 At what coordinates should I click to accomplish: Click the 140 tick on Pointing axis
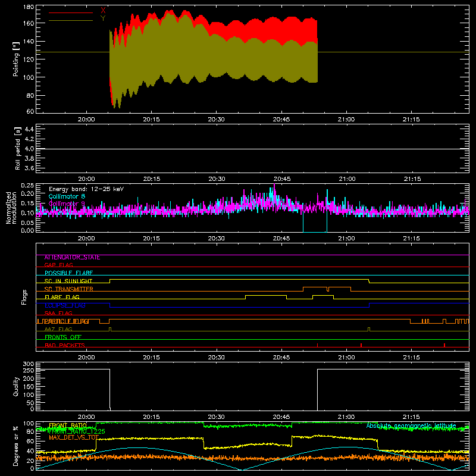29,41
